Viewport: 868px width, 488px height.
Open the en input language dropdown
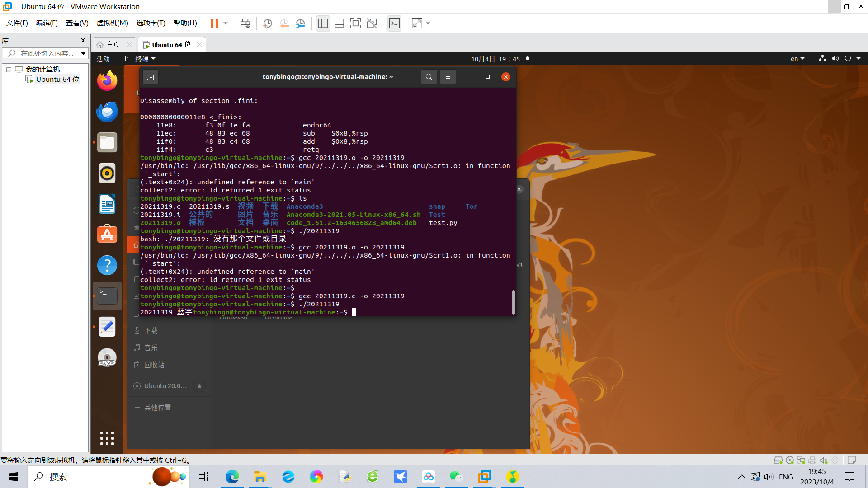click(x=797, y=59)
